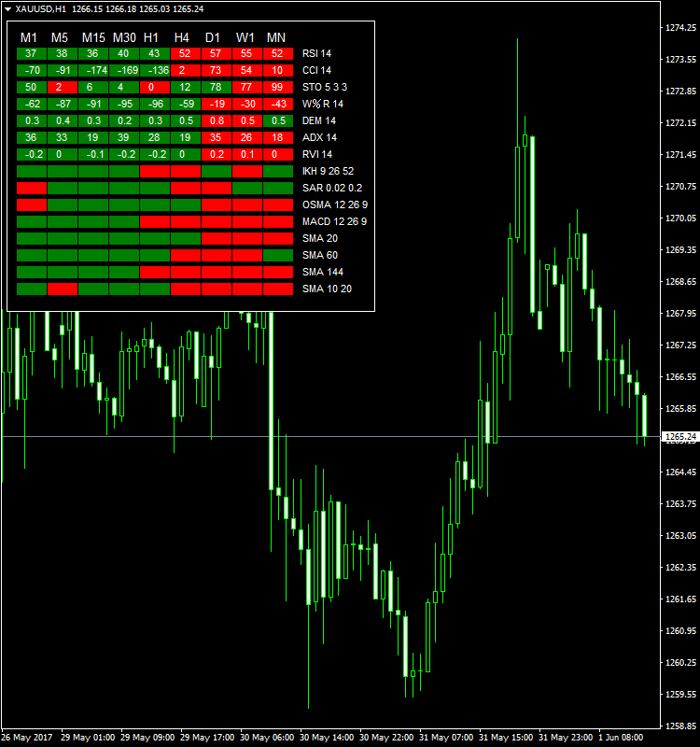Screen dimensions: 700x747
Task: Click the STO M5 red cell showing 2
Action: pyautogui.click(x=63, y=87)
